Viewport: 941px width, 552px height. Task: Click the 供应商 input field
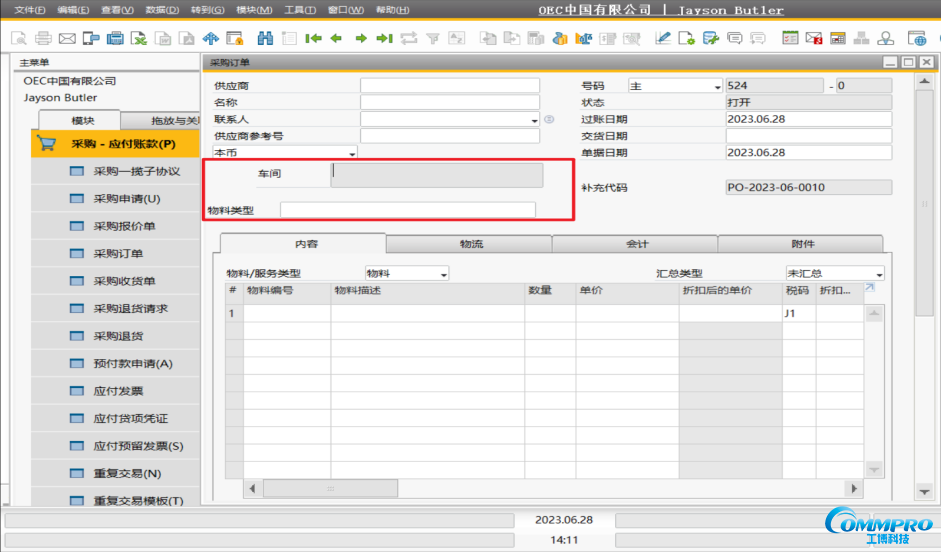click(449, 86)
